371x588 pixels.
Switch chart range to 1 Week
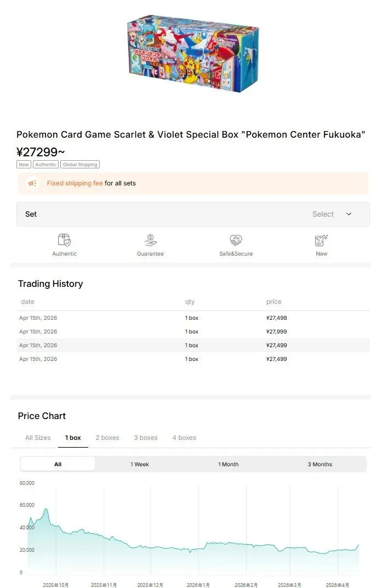click(x=140, y=464)
